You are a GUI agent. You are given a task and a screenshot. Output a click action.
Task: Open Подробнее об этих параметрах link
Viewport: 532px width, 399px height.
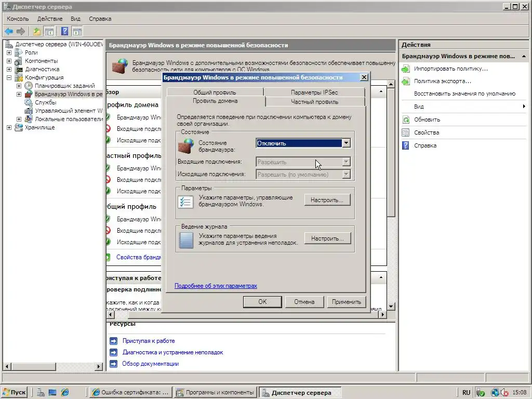[x=216, y=286]
